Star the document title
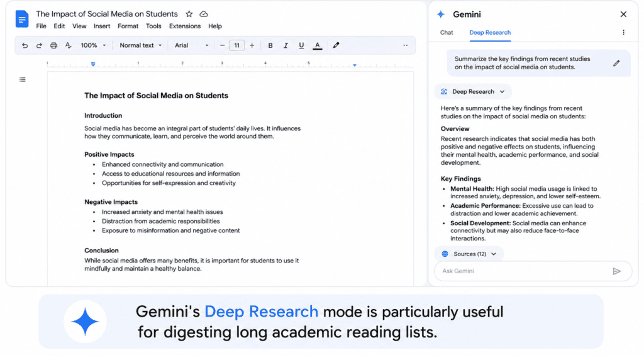This screenshot has width=644, height=355. pos(189,14)
